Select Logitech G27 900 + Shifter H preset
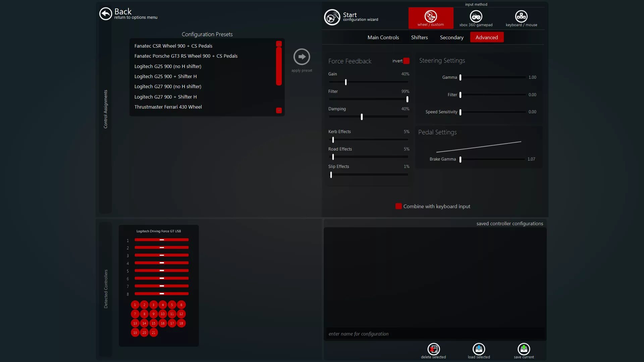Viewport: 644px width, 362px height. [x=166, y=97]
